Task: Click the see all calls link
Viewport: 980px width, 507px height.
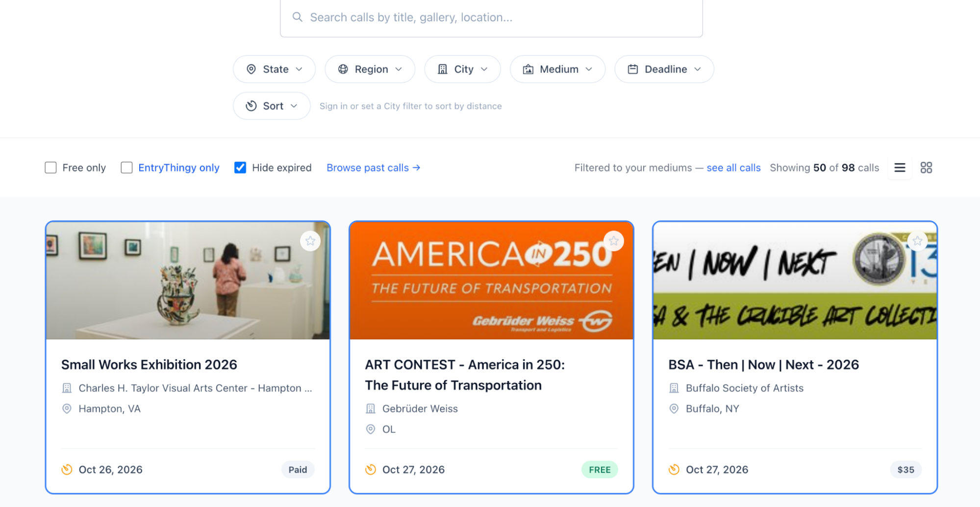Action: click(733, 168)
